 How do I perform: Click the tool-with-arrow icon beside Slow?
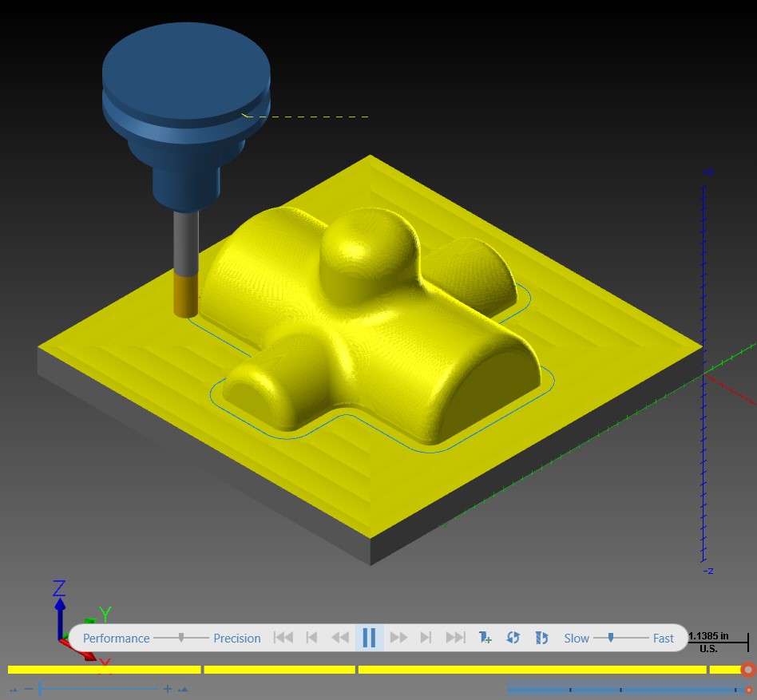click(541, 638)
